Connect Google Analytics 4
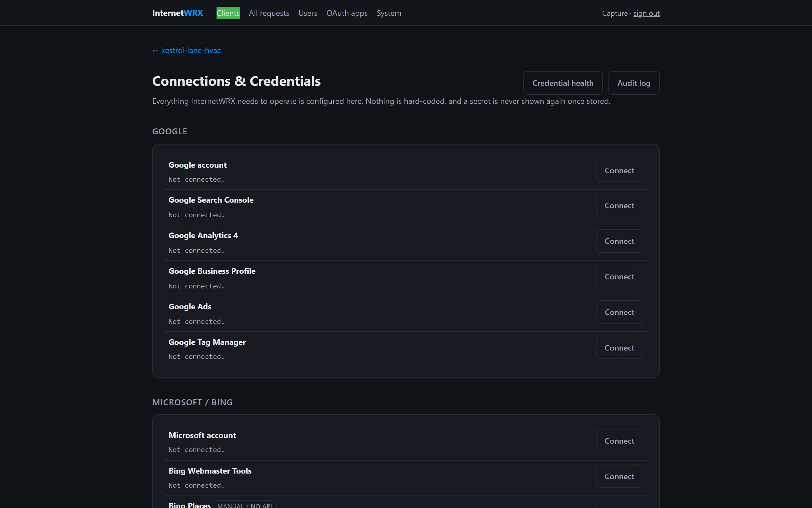812x508 pixels. (x=619, y=241)
